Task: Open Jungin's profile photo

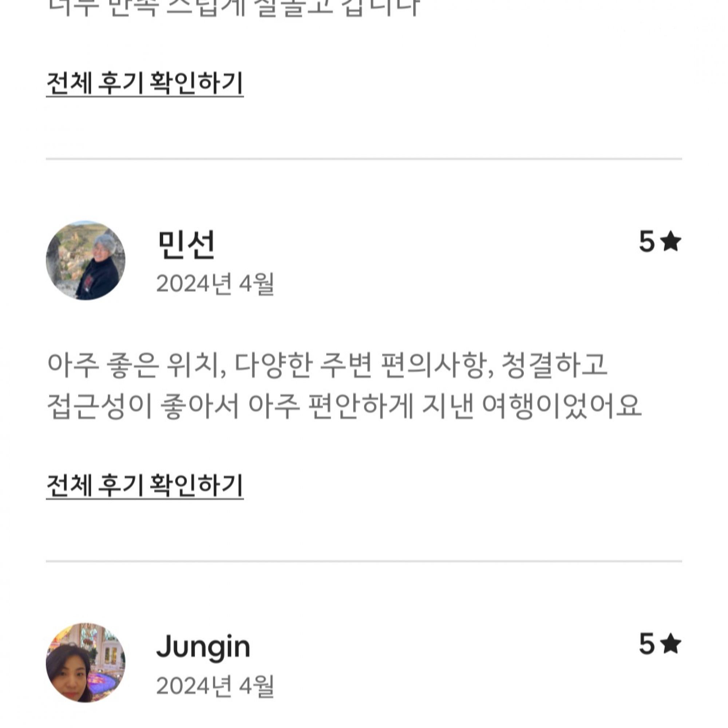Action: click(86, 662)
